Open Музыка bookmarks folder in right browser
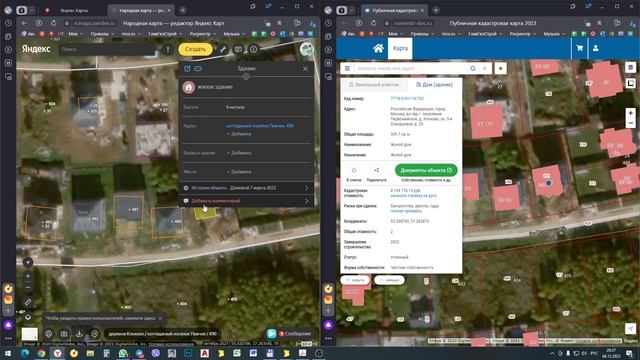This screenshot has width=640, height=360. (x=553, y=34)
